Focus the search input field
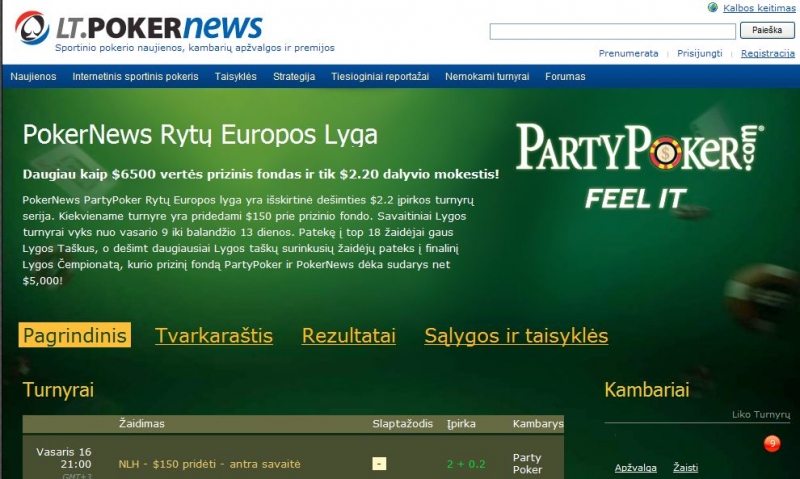The height and width of the screenshot is (479, 800). 612,31
